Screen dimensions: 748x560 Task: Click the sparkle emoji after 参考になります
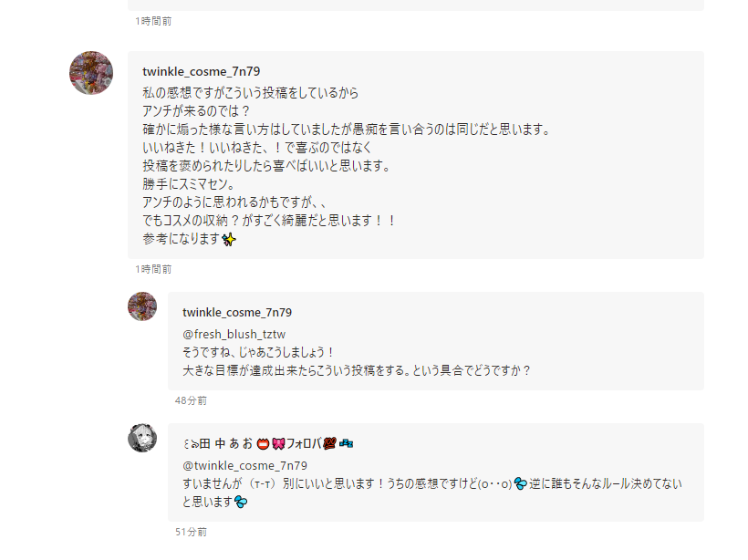click(x=229, y=239)
